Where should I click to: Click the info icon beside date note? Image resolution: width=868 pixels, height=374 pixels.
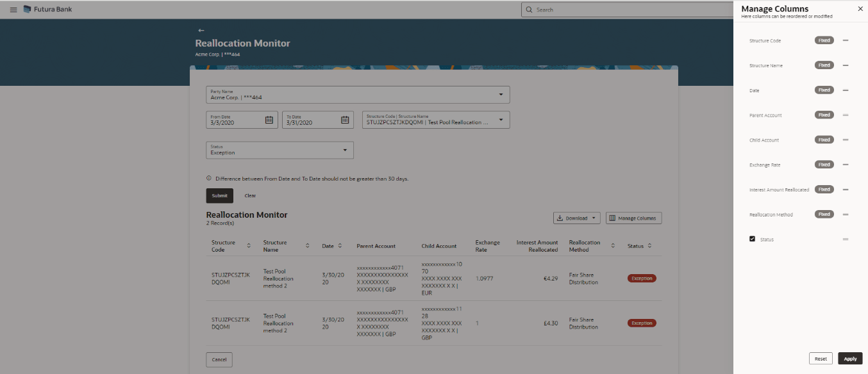209,179
